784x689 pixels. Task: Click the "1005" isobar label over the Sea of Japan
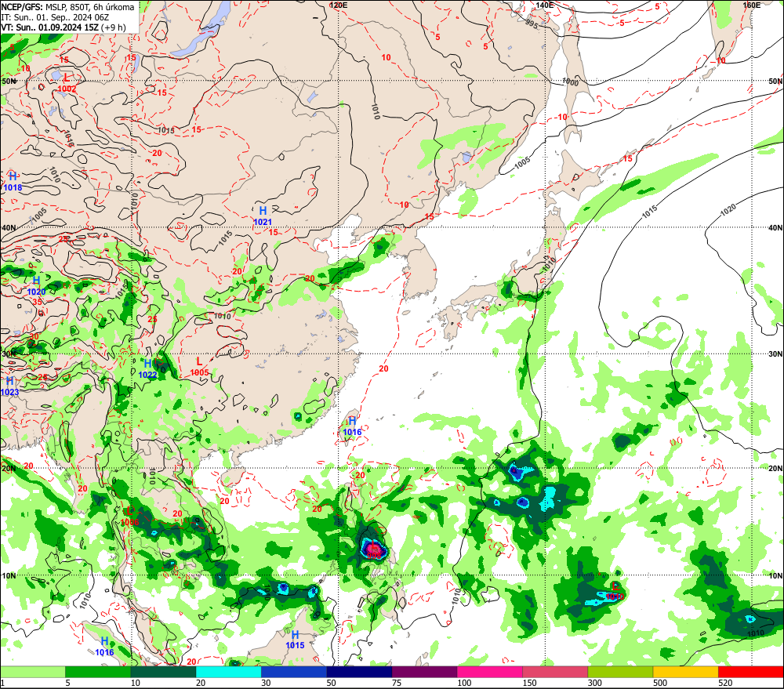(522, 162)
